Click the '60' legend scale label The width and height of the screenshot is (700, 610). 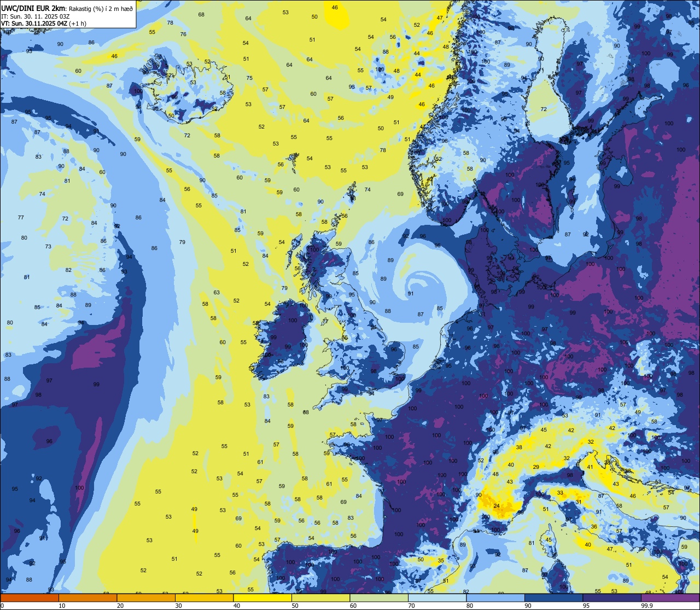[353, 606]
